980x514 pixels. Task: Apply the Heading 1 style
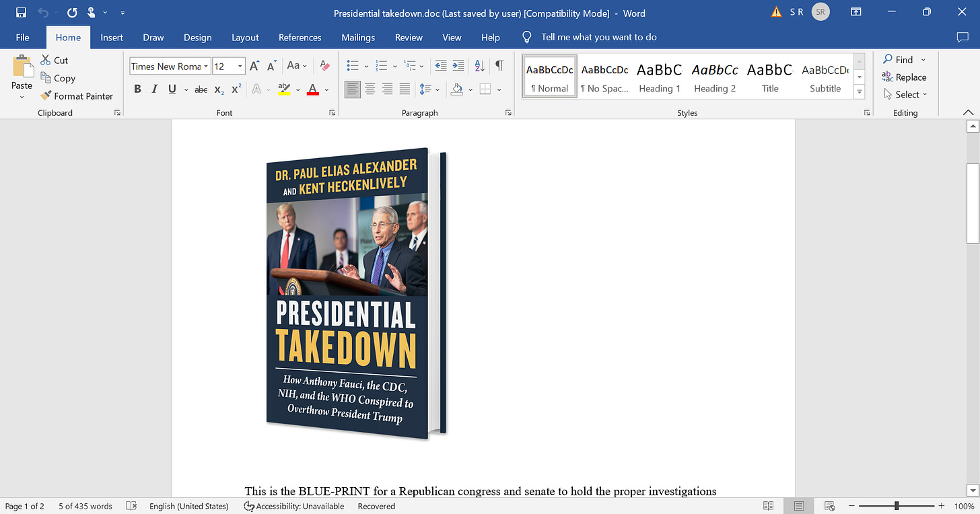pyautogui.click(x=660, y=77)
